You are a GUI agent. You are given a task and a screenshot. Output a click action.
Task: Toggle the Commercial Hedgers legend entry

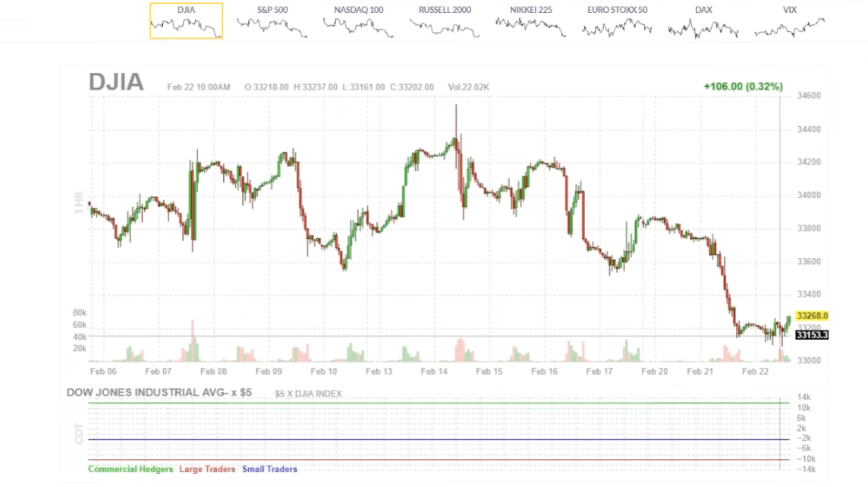tap(131, 470)
